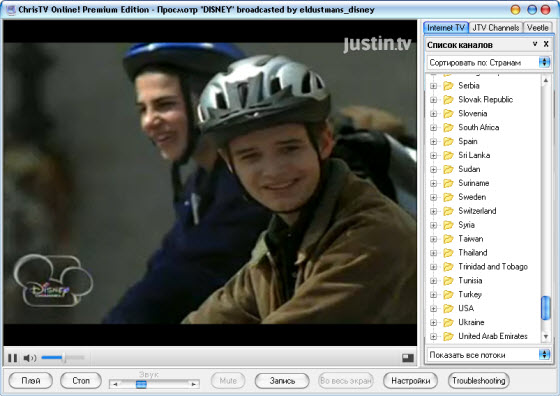Viewport: 560px width, 396px height.
Task: Toggle the Mute button
Action: coord(228,381)
